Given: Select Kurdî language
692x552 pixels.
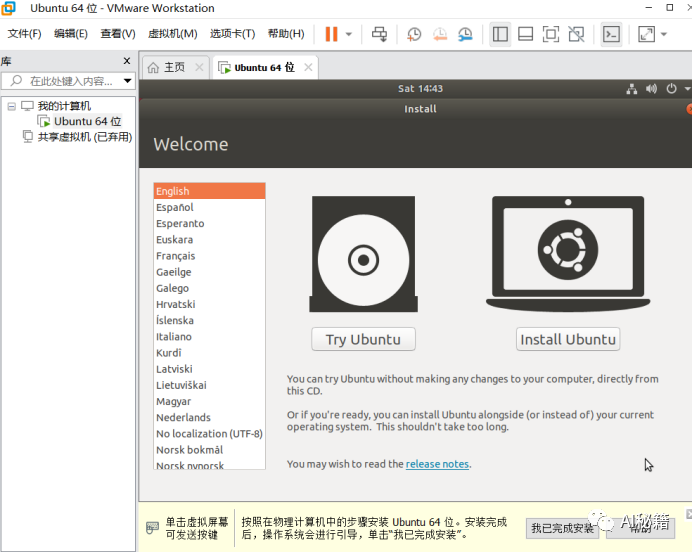Looking at the screenshot, I should 210,353.
